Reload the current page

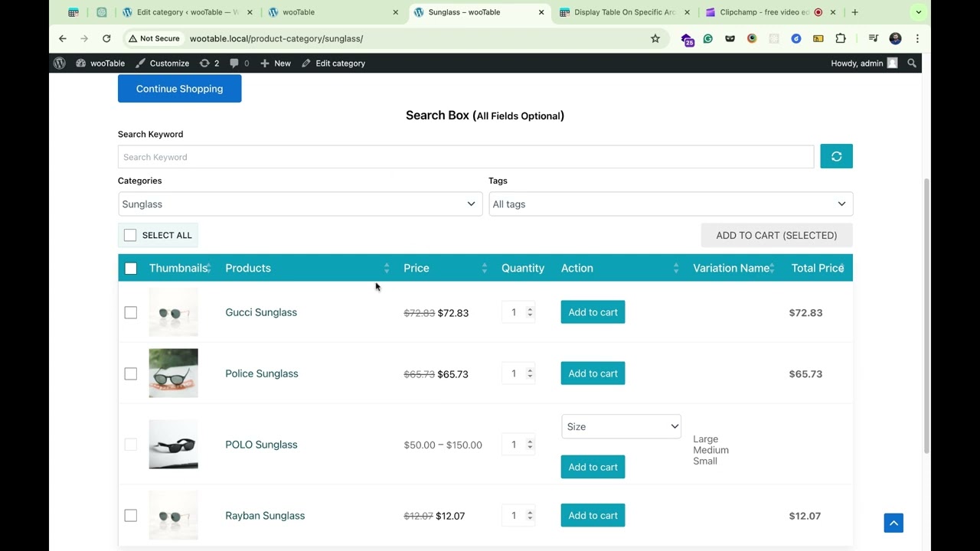pos(106,38)
